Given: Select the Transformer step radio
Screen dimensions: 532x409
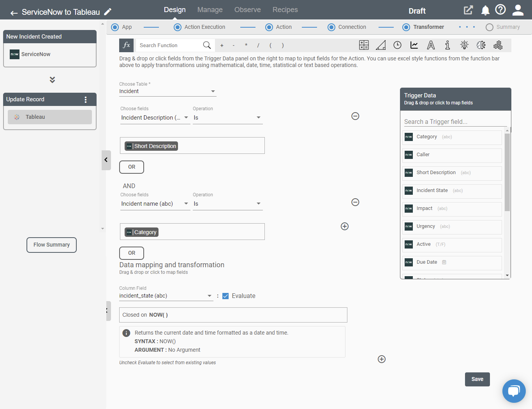Looking at the screenshot, I should pos(406,27).
